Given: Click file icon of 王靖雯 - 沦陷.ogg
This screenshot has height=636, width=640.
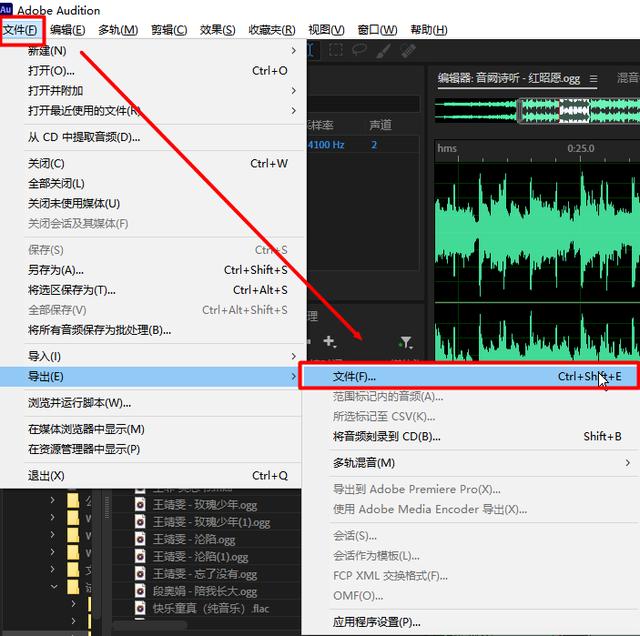Looking at the screenshot, I should coord(140,539).
